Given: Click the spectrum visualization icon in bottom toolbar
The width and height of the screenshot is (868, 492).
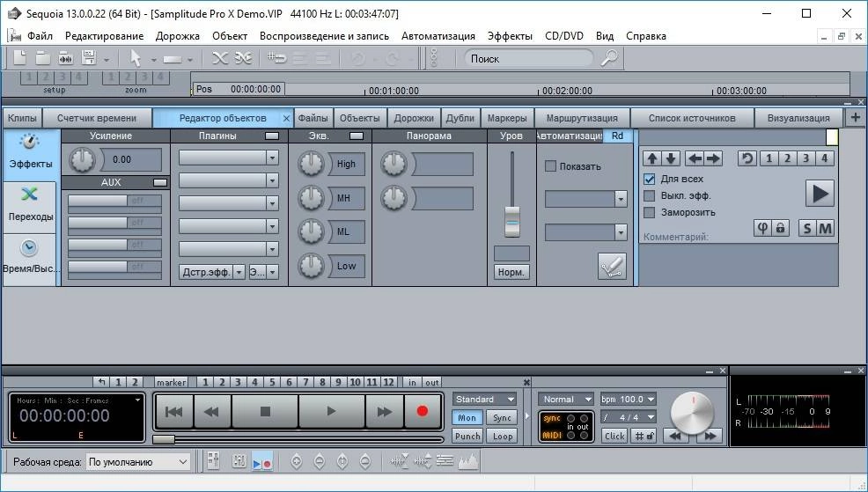Looking at the screenshot, I should (467, 461).
